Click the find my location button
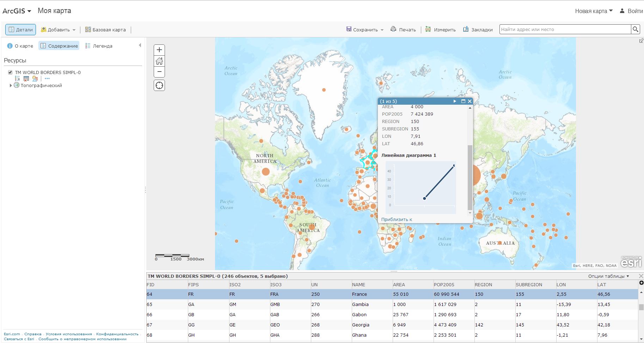The width and height of the screenshot is (644, 343). [x=159, y=85]
